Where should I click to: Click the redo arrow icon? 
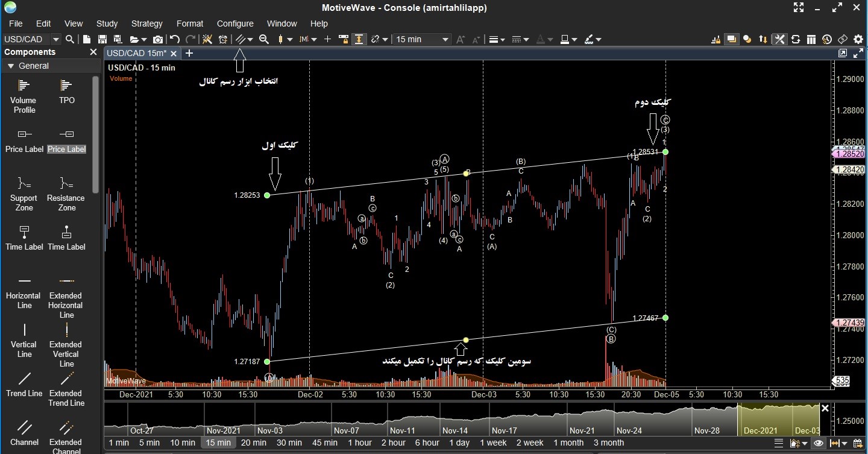[x=190, y=39]
